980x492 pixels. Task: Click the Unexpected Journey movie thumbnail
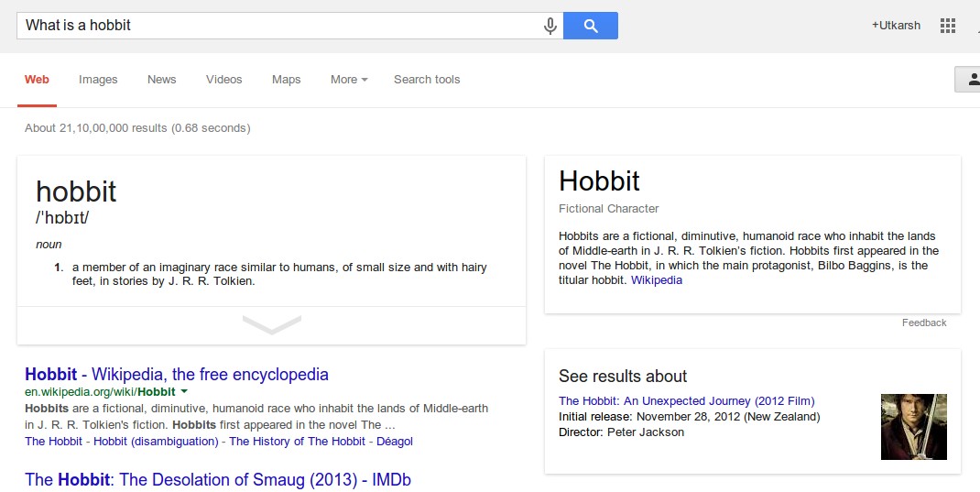pyautogui.click(x=914, y=427)
